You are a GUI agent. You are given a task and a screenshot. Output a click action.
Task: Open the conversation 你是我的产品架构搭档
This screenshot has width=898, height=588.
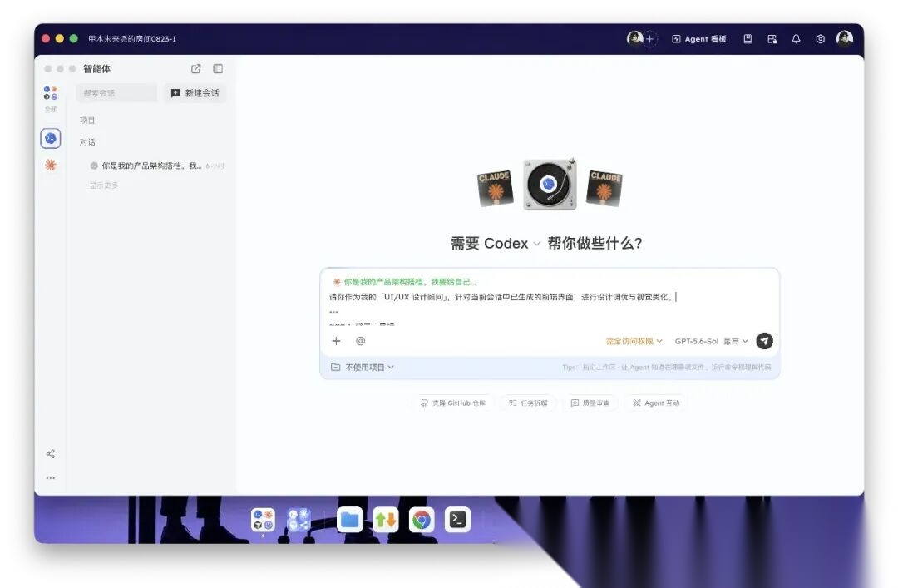tap(156, 166)
